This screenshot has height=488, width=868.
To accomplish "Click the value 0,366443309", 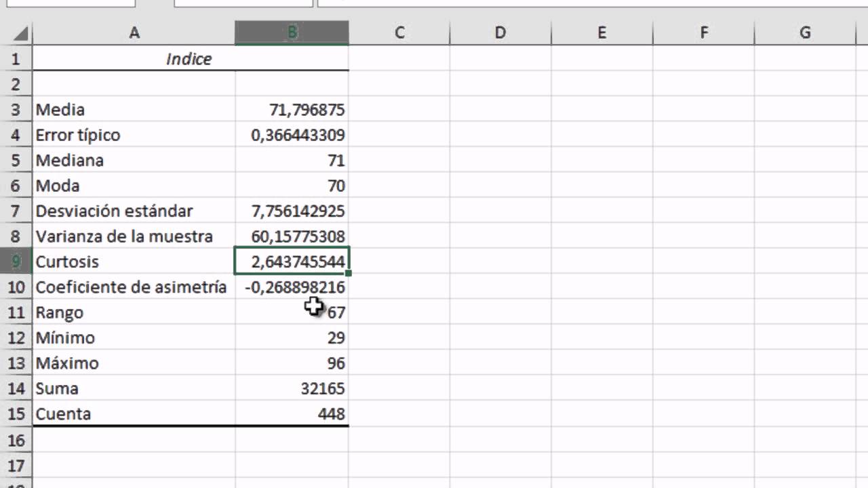I will tap(292, 135).
